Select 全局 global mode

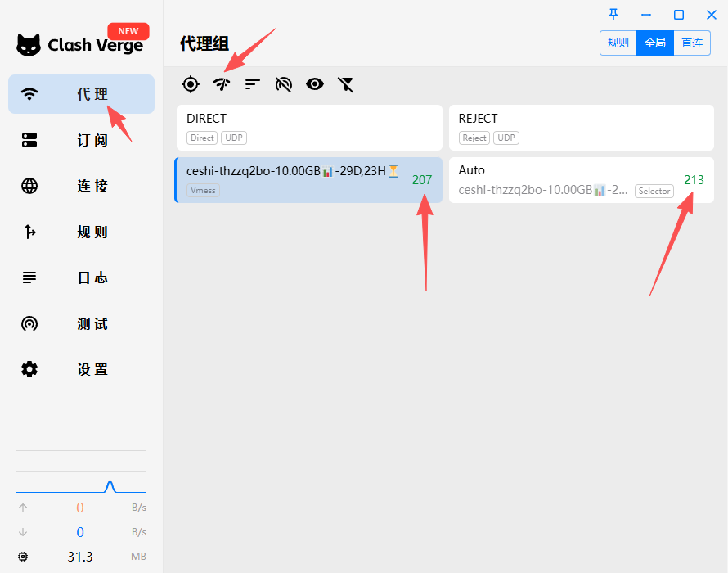655,43
